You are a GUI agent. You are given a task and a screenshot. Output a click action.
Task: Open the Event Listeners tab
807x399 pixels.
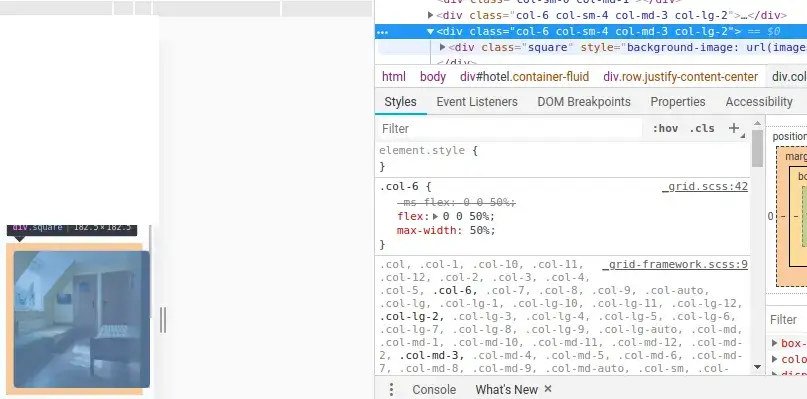477,102
